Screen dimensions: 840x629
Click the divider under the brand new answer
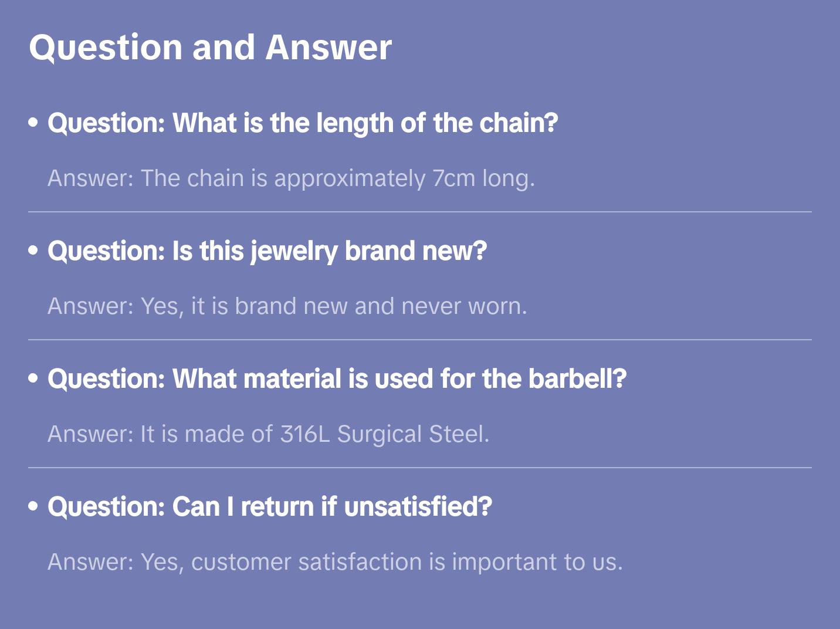[420, 340]
